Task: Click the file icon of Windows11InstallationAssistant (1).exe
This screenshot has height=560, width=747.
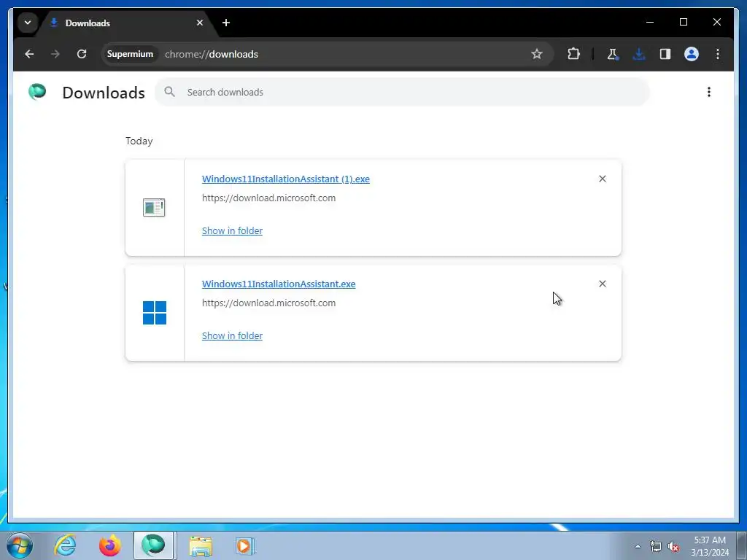Action: point(154,208)
